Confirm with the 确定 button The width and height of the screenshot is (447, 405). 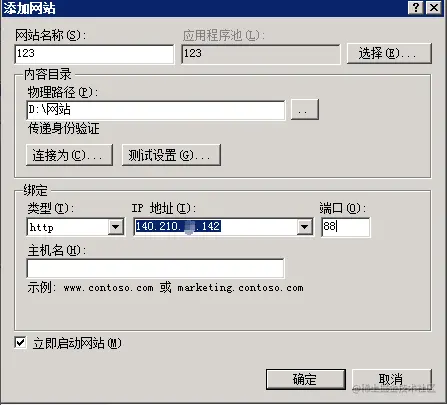(305, 379)
